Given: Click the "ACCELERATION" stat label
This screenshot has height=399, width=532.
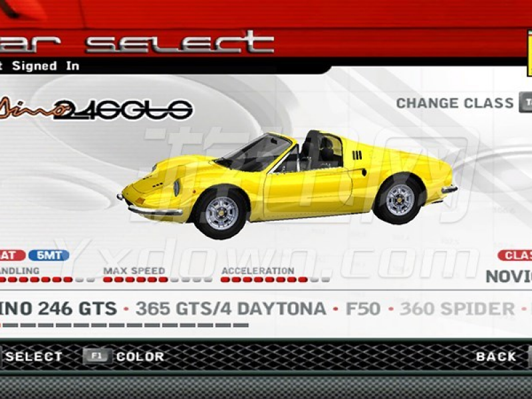Looking at the screenshot, I should coord(258,271).
